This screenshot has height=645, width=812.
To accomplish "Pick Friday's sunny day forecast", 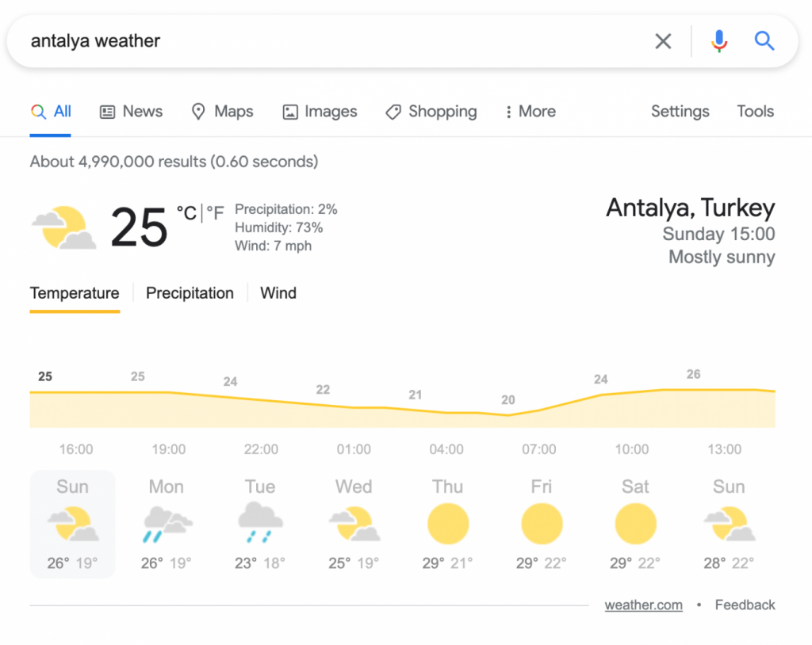I will pos(542,524).
